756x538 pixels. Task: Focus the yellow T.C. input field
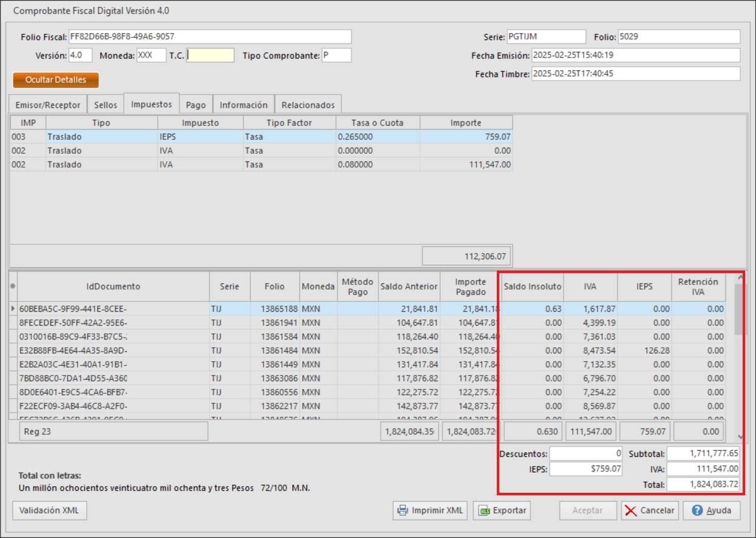tap(210, 55)
